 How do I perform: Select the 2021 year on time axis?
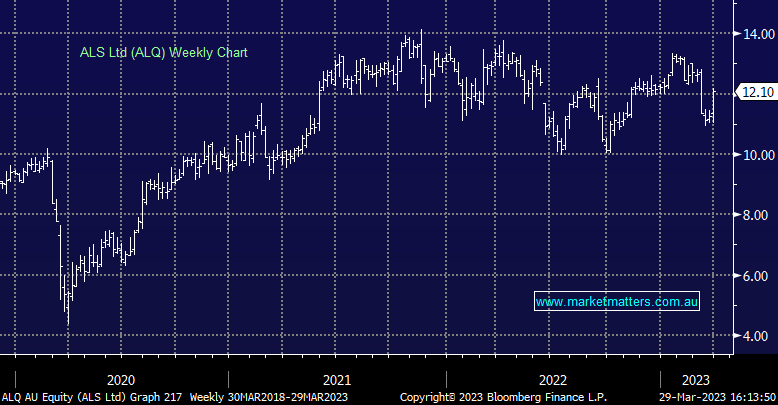[337, 380]
